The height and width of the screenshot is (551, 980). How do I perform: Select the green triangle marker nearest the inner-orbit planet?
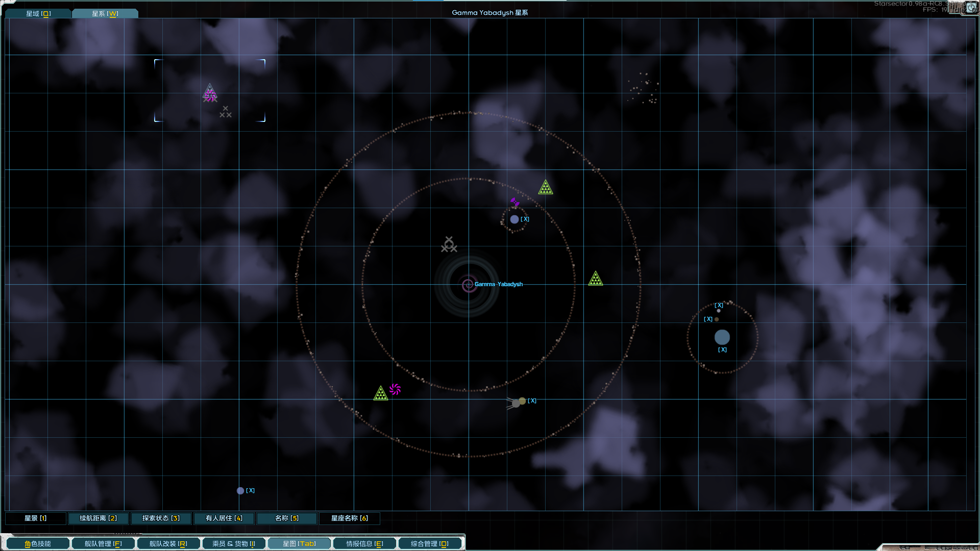[546, 187]
